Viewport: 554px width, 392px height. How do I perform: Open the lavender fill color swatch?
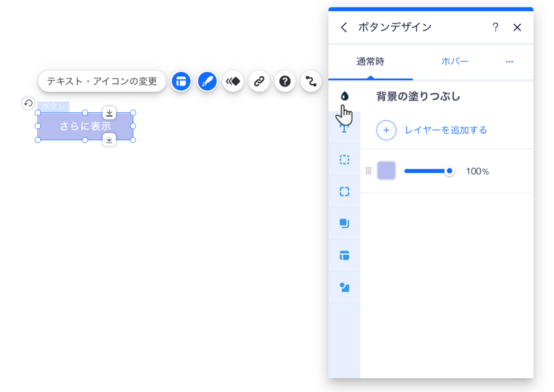(386, 171)
